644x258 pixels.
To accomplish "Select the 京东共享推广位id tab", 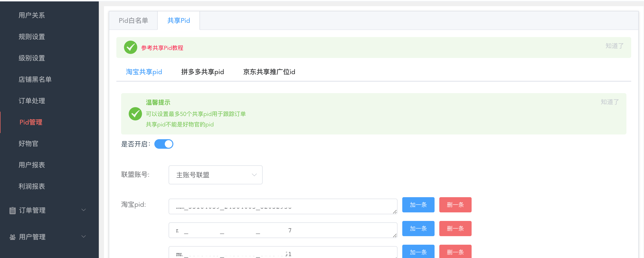I will [269, 72].
